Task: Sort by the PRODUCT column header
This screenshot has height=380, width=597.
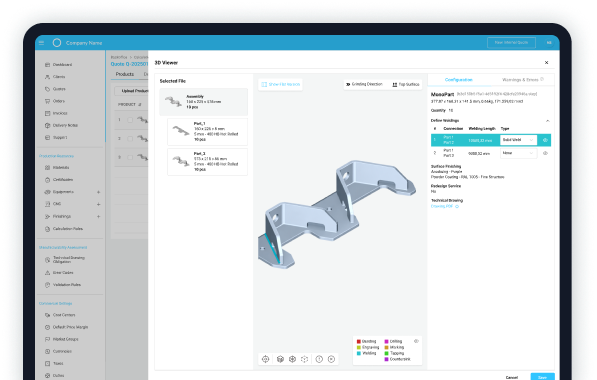Action: coord(129,104)
